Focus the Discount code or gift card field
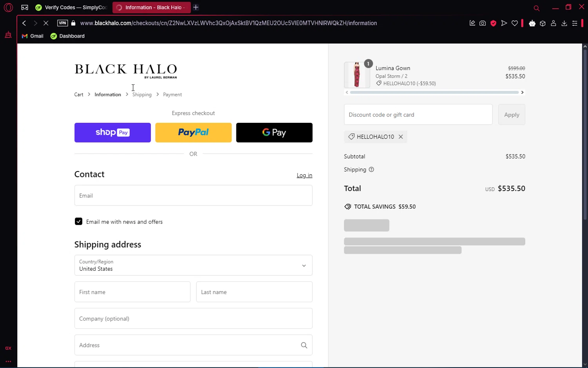This screenshot has width=588, height=368. (x=418, y=115)
